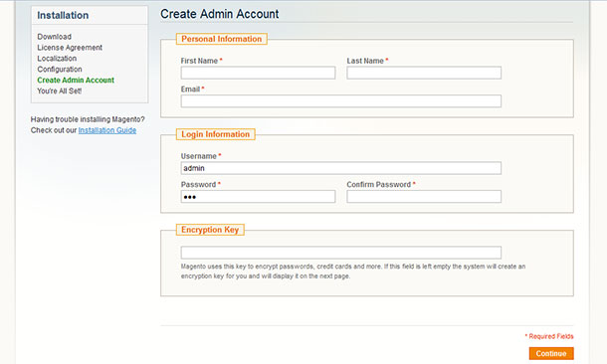Click the Confirm Password field

424,197
